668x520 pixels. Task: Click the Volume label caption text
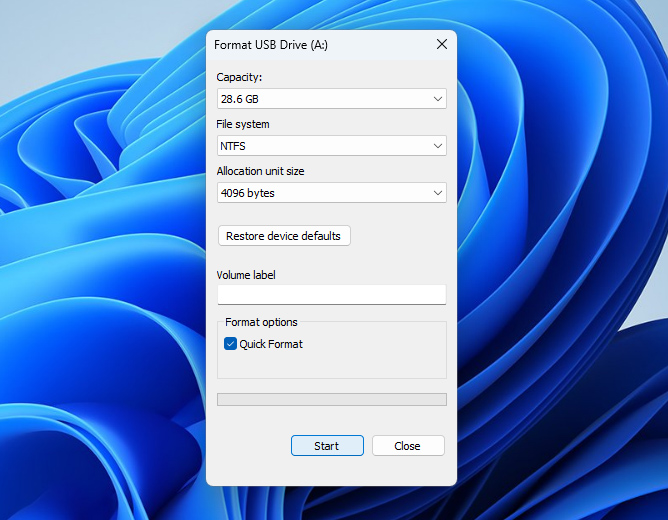246,275
